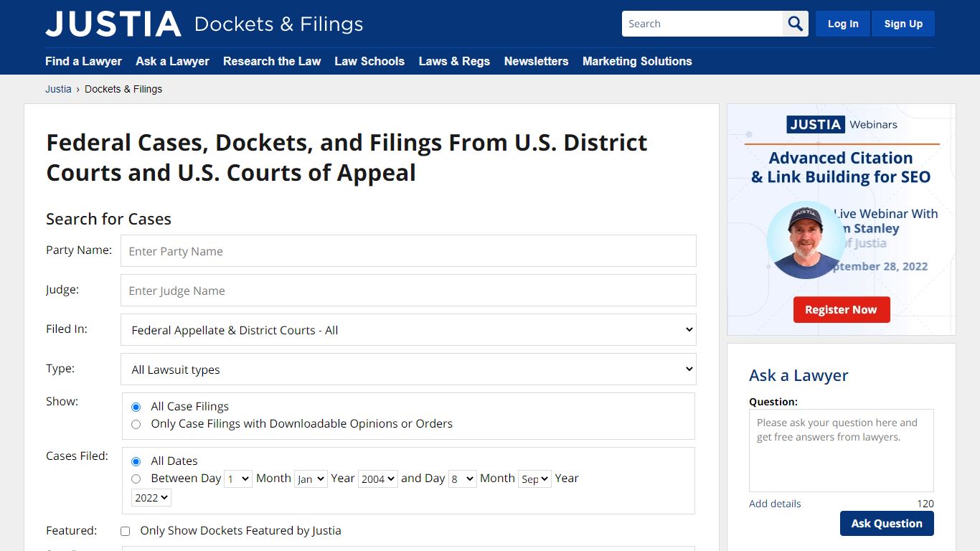The width and height of the screenshot is (980, 551).
Task: Open the end month dropdown showing Sep
Action: [x=534, y=479]
